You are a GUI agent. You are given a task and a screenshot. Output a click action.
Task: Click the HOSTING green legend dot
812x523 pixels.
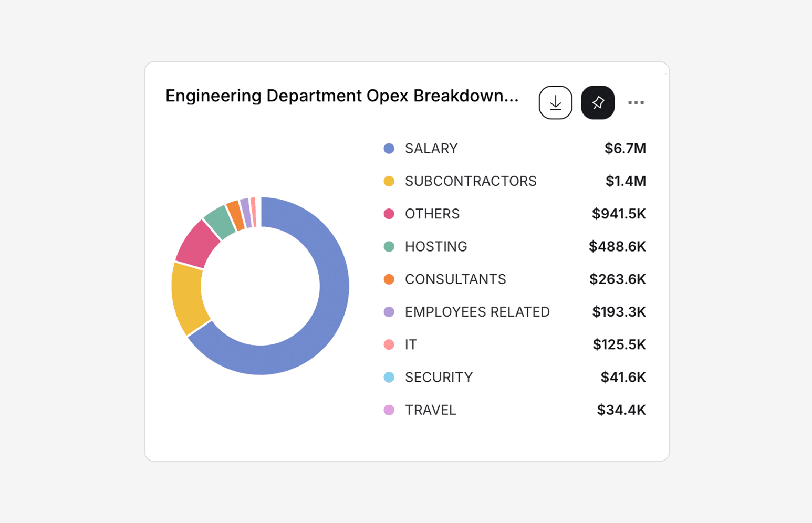point(389,246)
